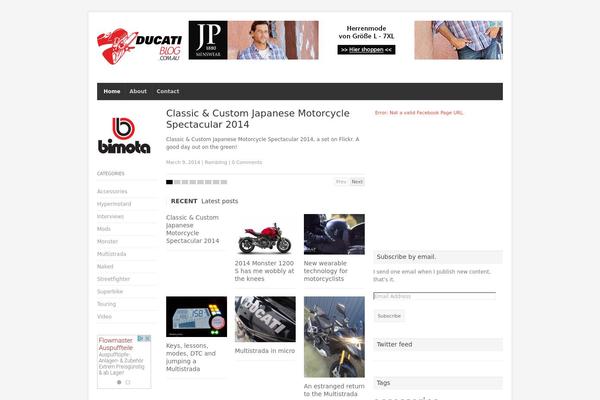
Task: Open featured post title Classic & Custom Japanese Motorcycle
Action: [x=258, y=119]
